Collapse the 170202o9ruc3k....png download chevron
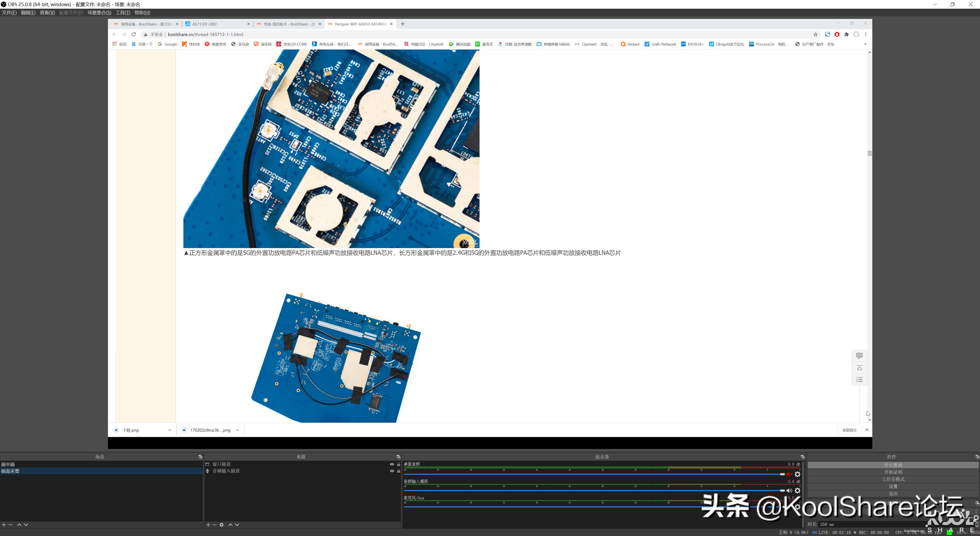Viewport: 980px width, 536px height. tap(237, 430)
